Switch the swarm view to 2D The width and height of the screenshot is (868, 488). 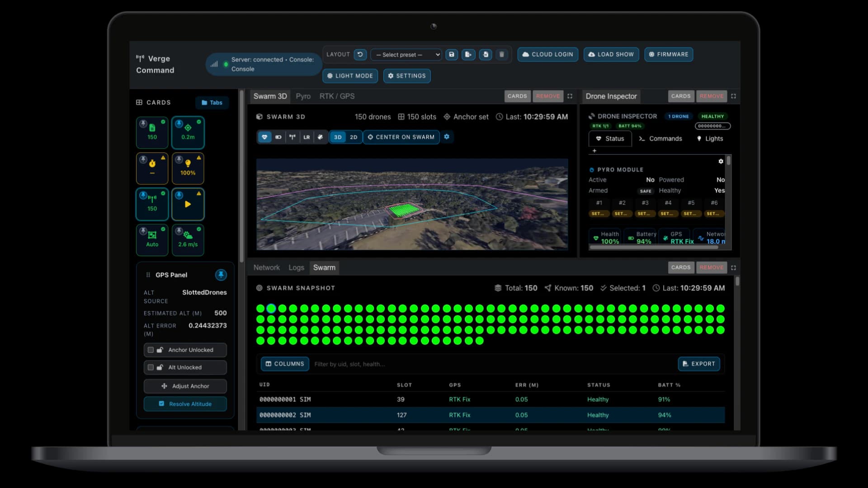pos(354,137)
